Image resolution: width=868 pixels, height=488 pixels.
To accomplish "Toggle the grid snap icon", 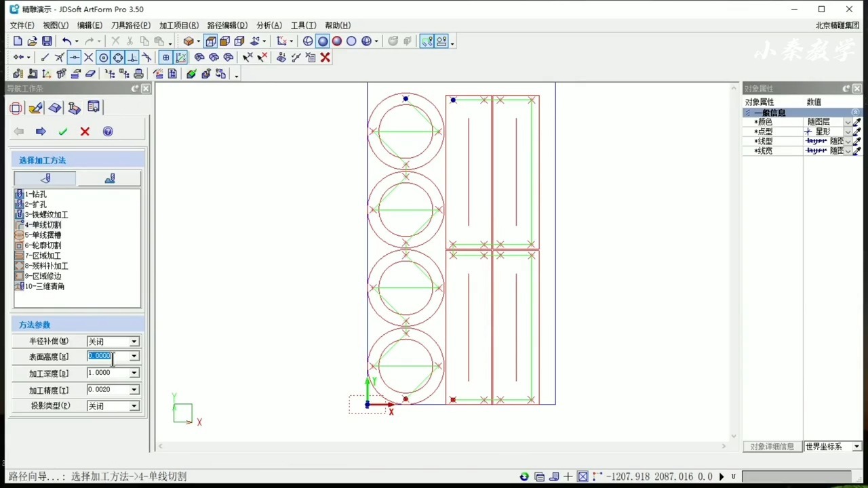I will click(x=165, y=58).
